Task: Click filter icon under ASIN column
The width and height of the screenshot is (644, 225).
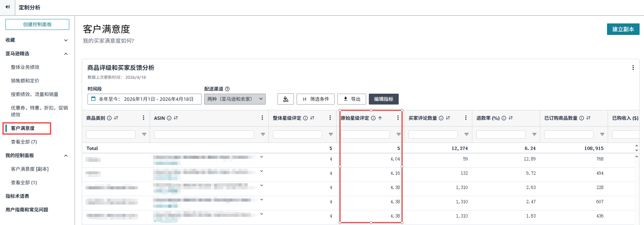Action: click(x=263, y=135)
